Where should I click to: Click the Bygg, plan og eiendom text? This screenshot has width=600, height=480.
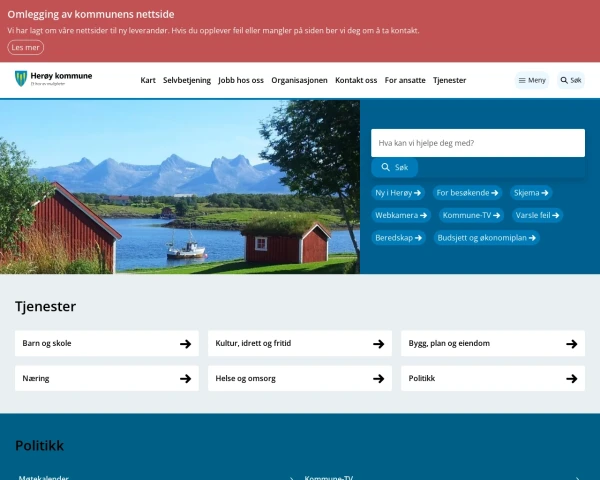click(449, 343)
